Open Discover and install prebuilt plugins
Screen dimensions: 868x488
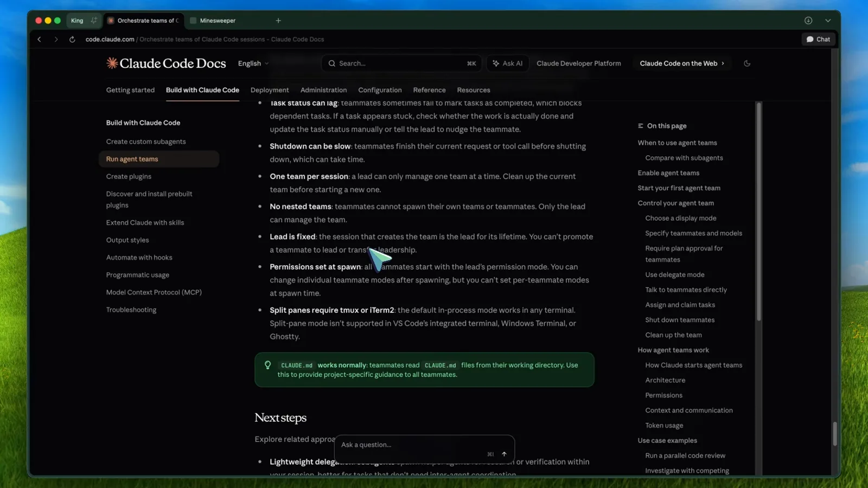click(x=149, y=200)
